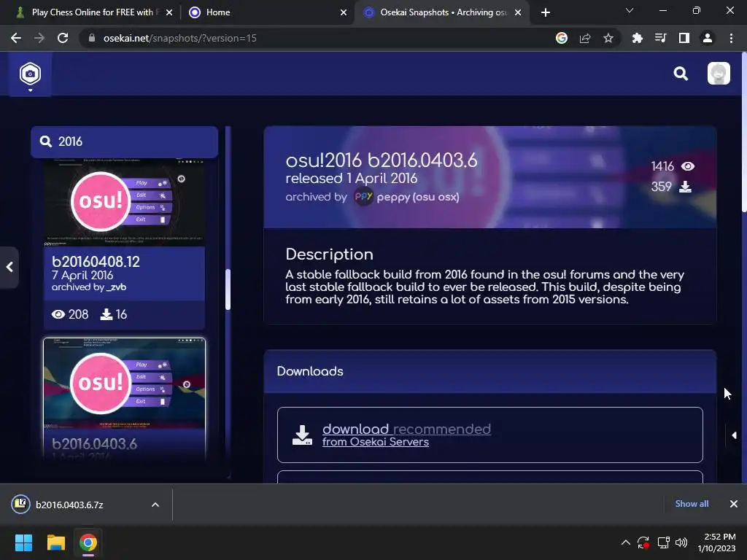Expand hidden system tray icons
The image size is (747, 560).
(625, 542)
